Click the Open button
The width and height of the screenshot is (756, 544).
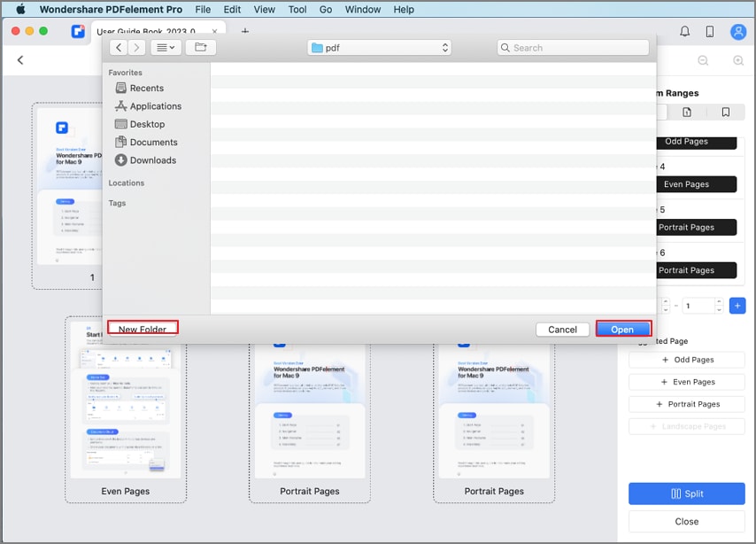(x=622, y=330)
